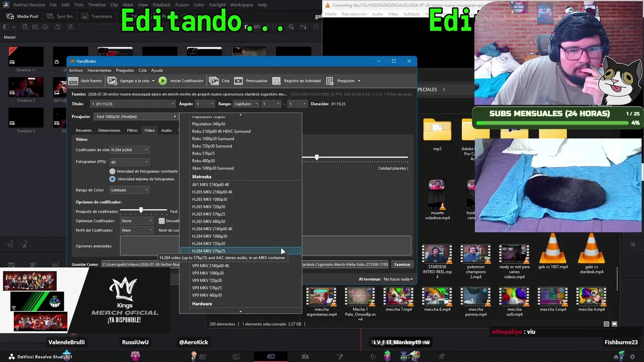
Task: Click the Sync Bin icon in DaVinci Resolve
Action: [50, 16]
